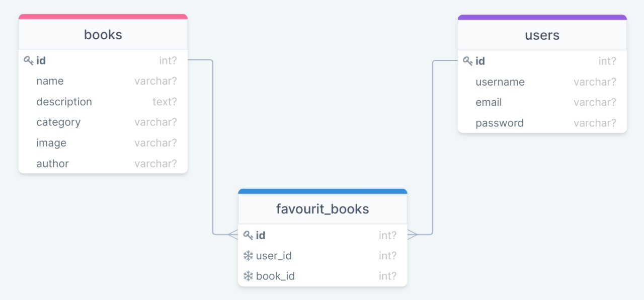Select the favourit_books table header
Image resolution: width=644 pixels, height=300 pixels.
[323, 209]
